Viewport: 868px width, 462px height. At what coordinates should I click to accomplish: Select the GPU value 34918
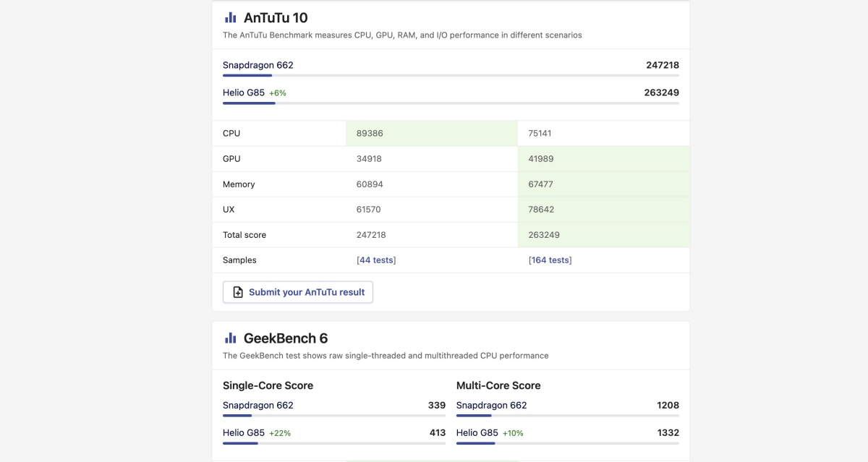pos(370,159)
